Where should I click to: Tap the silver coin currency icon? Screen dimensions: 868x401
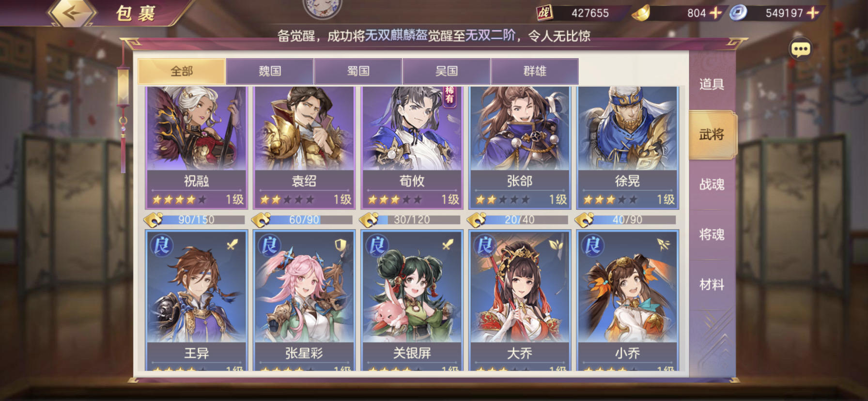coord(739,13)
